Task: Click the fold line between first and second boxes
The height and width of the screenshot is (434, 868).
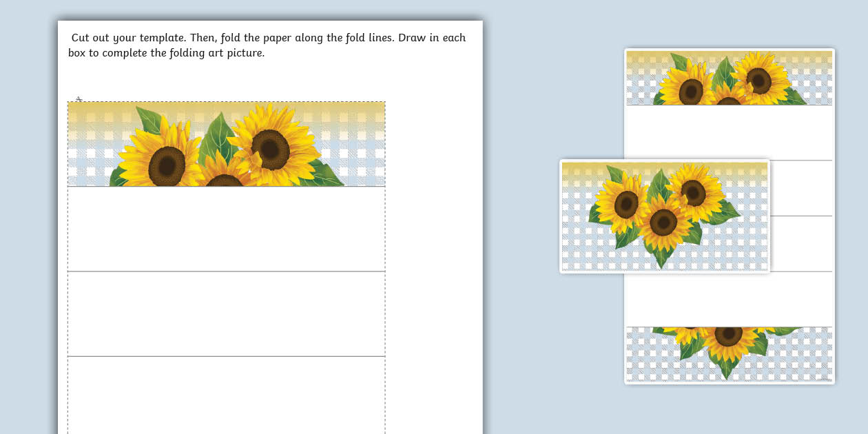Action: point(226,271)
